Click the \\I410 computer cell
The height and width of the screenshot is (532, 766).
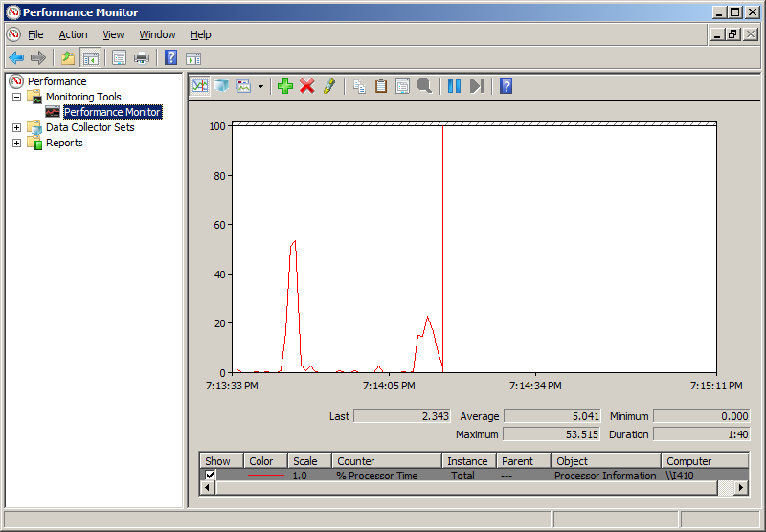[680, 476]
